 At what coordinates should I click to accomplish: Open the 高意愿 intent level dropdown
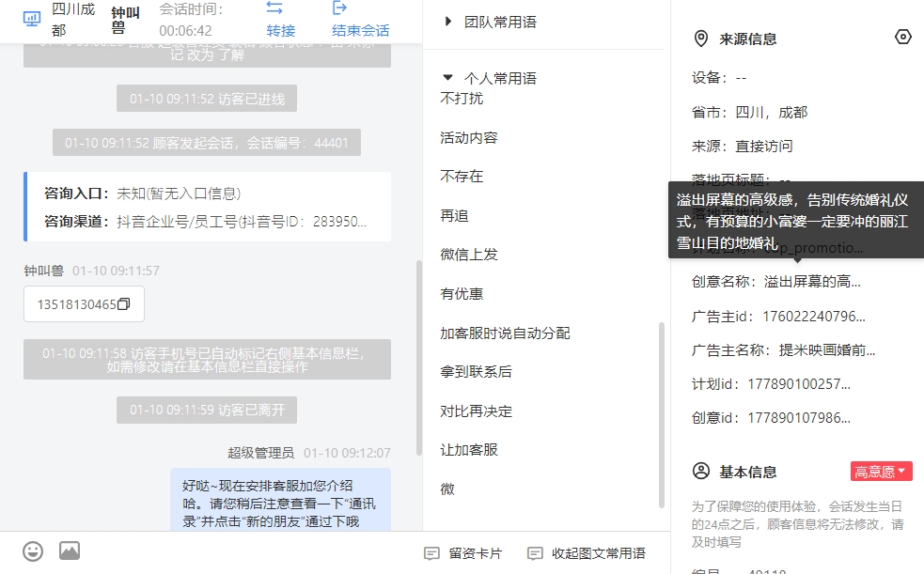[882, 471]
